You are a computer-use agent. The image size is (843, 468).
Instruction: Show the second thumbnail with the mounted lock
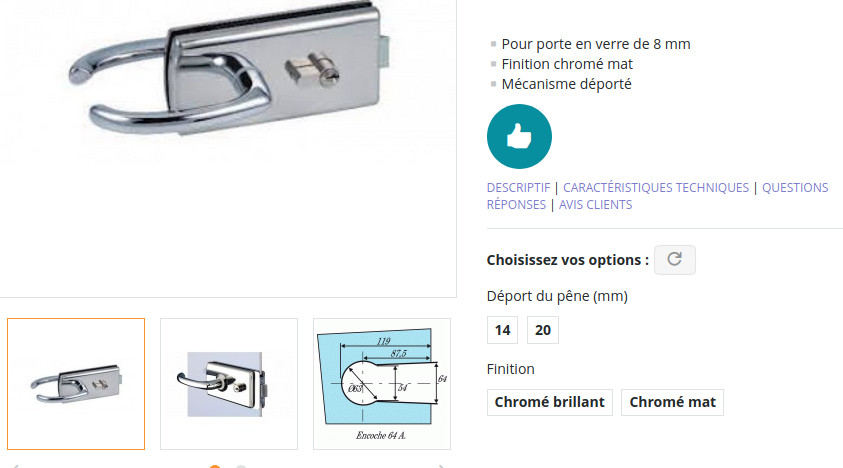pos(228,384)
